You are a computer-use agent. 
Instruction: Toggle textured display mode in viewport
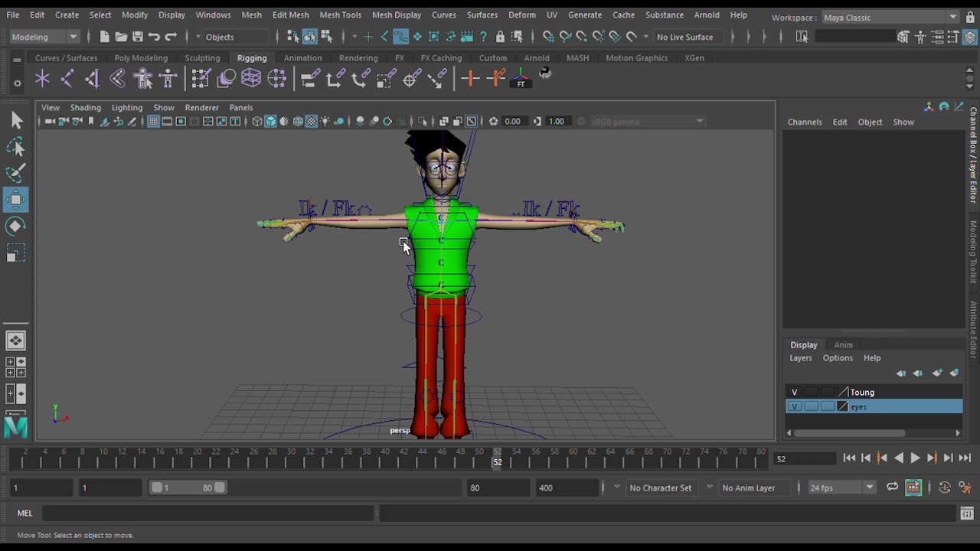pyautogui.click(x=312, y=122)
